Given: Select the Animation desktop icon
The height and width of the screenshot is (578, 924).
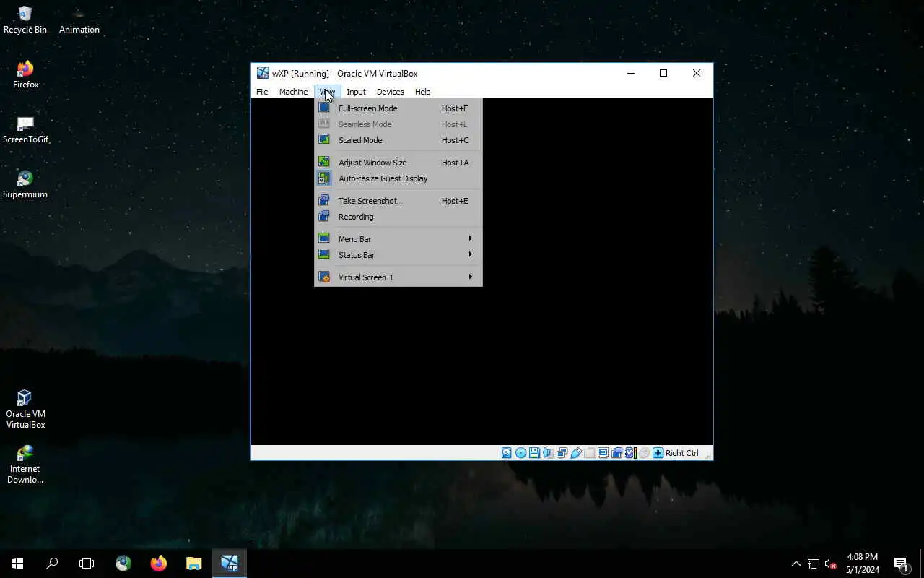Looking at the screenshot, I should (79, 20).
